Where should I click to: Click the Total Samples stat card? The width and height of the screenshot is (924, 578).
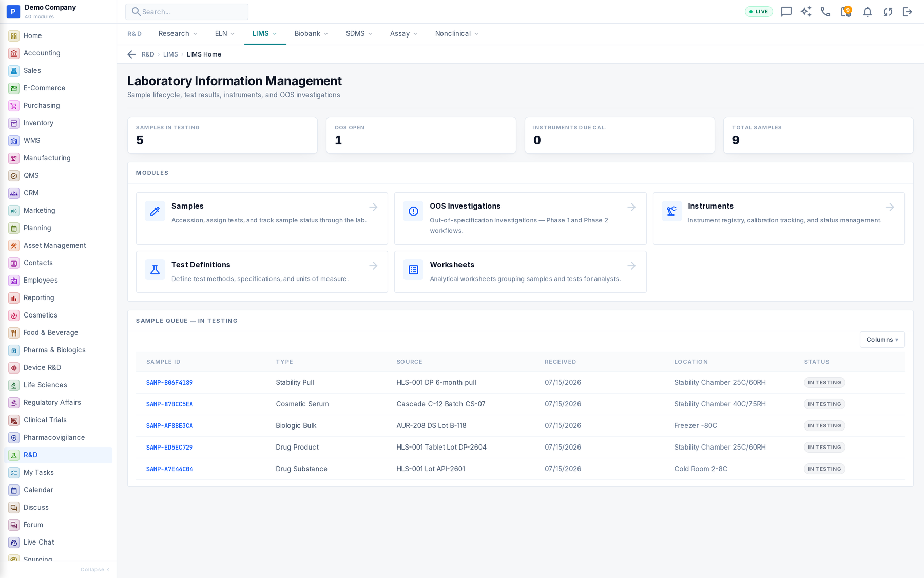pyautogui.click(x=818, y=135)
